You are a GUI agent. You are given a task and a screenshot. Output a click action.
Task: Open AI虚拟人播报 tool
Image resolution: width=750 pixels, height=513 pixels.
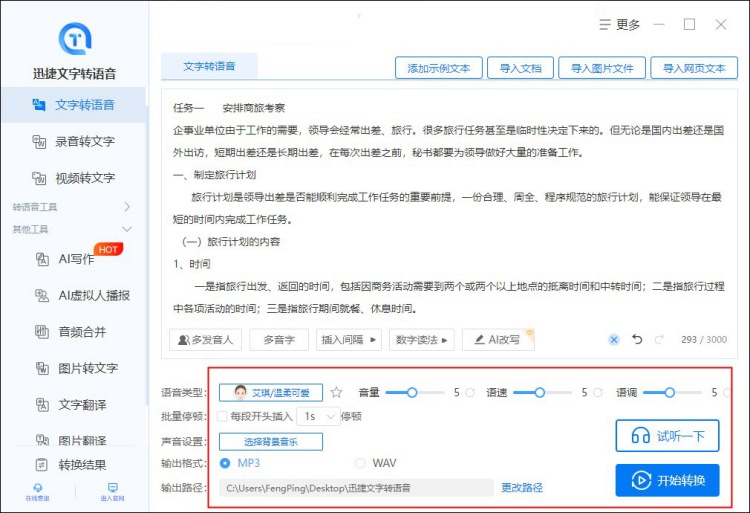[82, 295]
